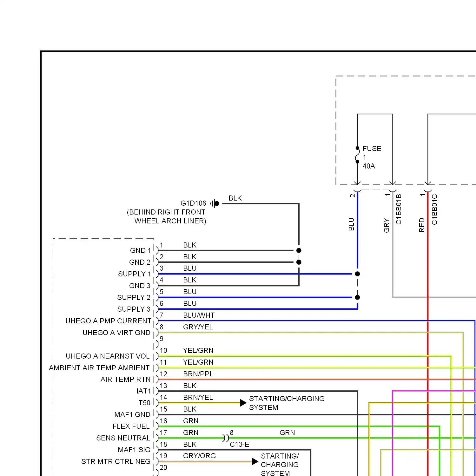476x476 pixels.
Task: Click the GRN wire color on pin 16
Action: 191,421
